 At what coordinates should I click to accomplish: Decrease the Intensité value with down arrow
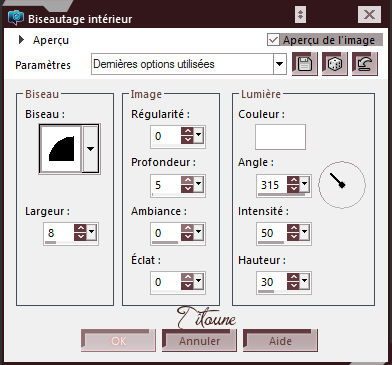(293, 236)
